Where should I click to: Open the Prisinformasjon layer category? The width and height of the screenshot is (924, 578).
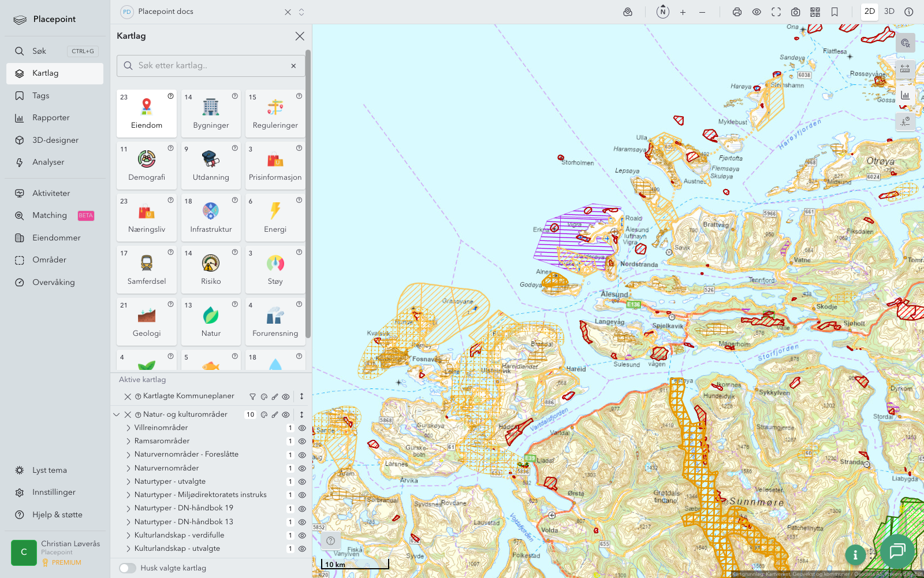(275, 165)
